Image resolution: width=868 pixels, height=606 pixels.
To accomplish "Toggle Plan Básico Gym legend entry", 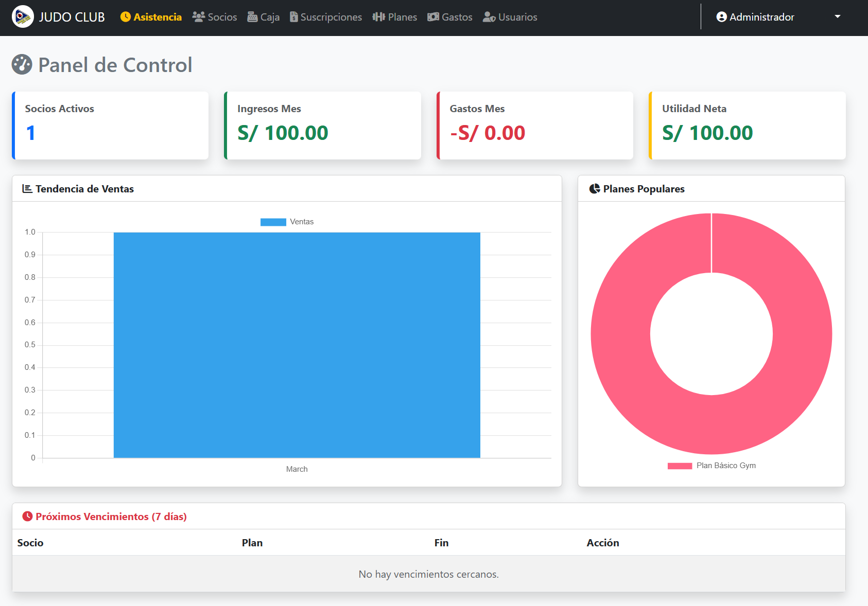I will click(711, 466).
